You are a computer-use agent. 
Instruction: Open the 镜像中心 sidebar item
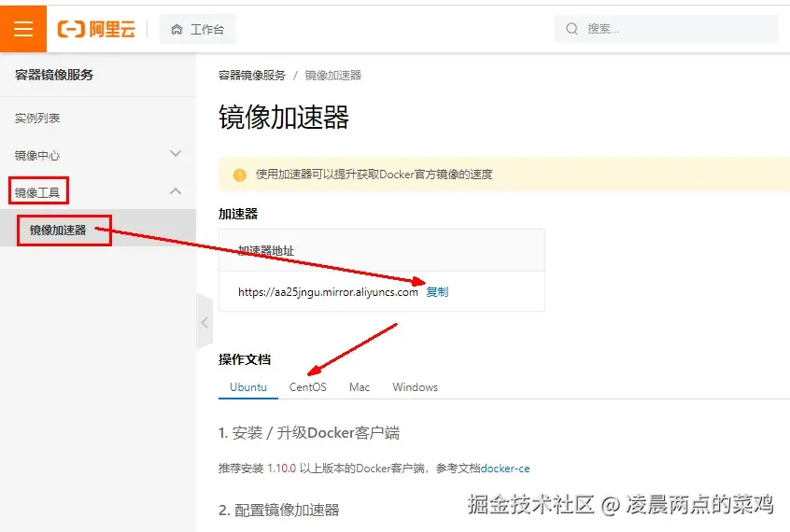(37, 155)
